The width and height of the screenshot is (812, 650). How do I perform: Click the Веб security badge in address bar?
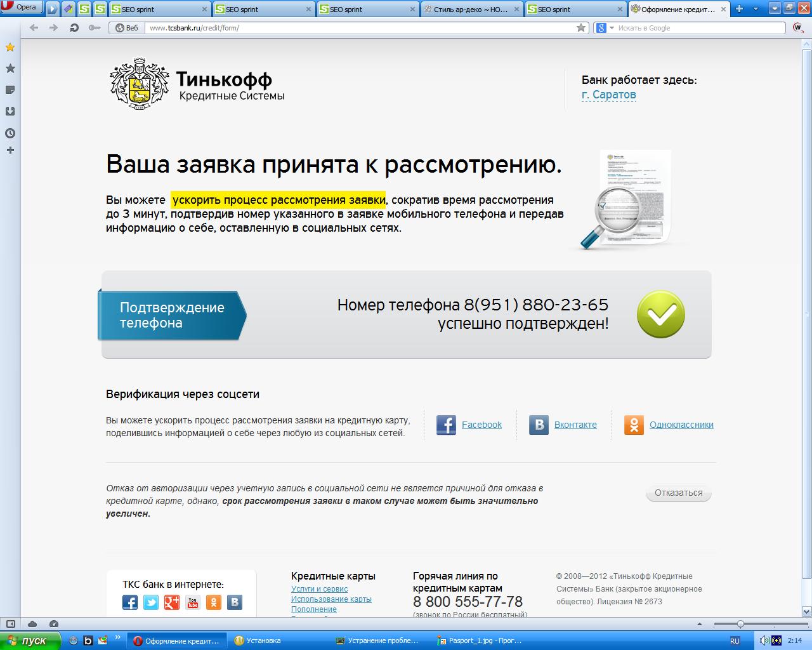(126, 28)
